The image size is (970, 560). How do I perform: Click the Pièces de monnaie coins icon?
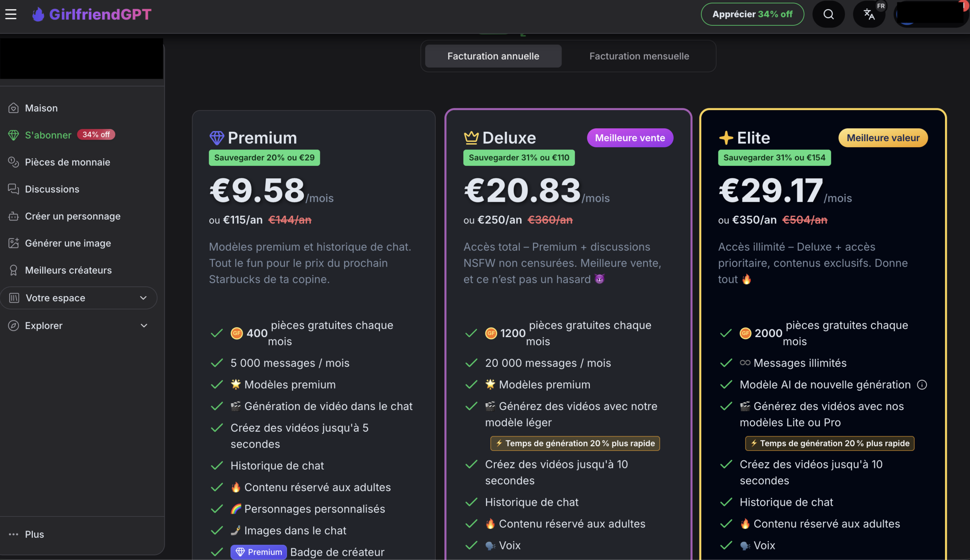[14, 162]
